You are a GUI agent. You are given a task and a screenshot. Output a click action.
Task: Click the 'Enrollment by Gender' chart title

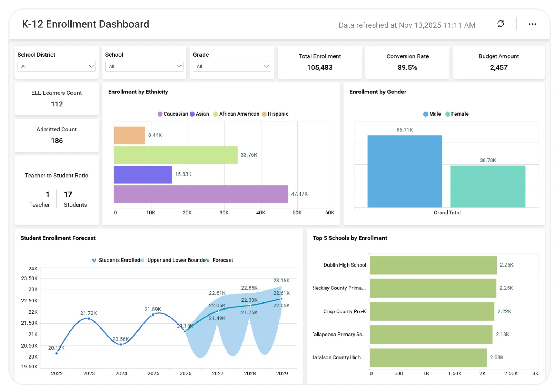378,92
